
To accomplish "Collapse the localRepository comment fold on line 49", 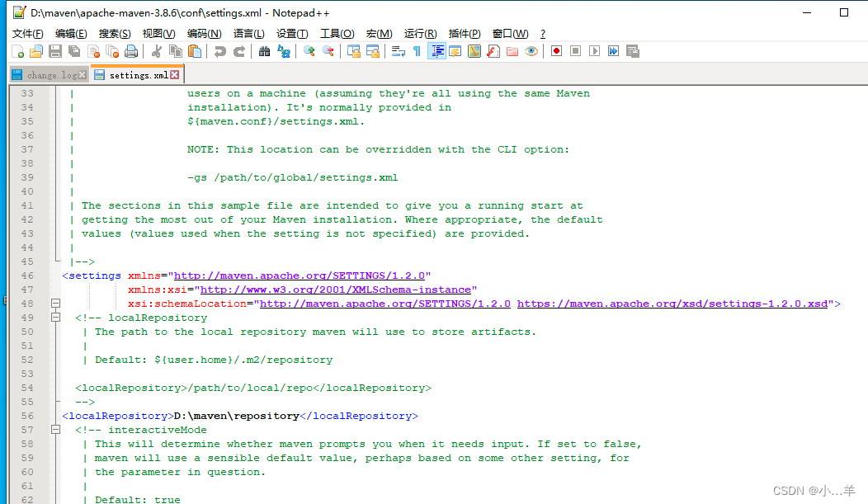I will (55, 318).
